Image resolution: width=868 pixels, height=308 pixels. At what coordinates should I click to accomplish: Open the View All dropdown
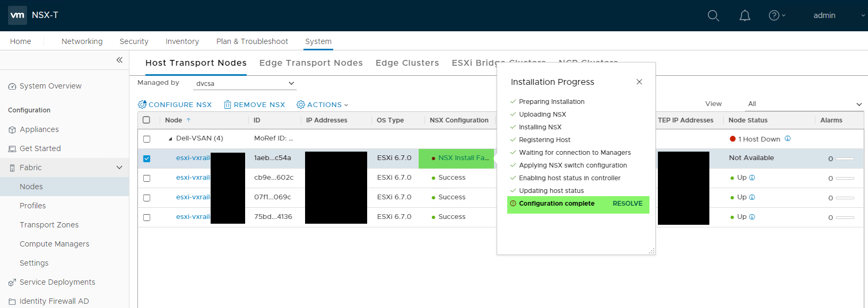pos(805,104)
